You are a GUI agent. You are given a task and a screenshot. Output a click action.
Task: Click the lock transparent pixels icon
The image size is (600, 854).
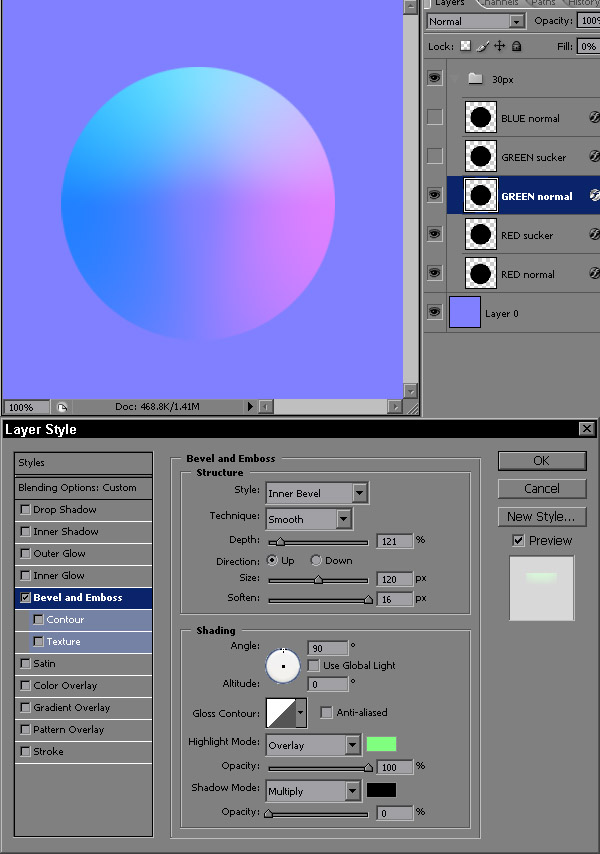pyautogui.click(x=465, y=46)
